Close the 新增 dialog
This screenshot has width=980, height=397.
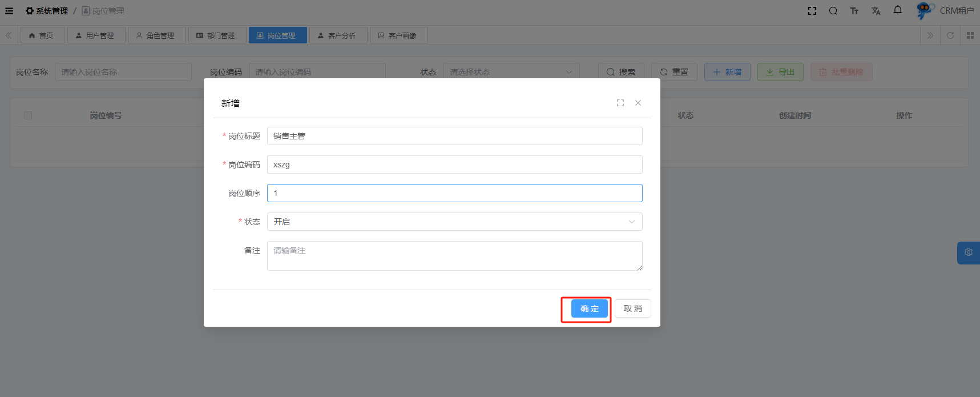click(x=638, y=103)
